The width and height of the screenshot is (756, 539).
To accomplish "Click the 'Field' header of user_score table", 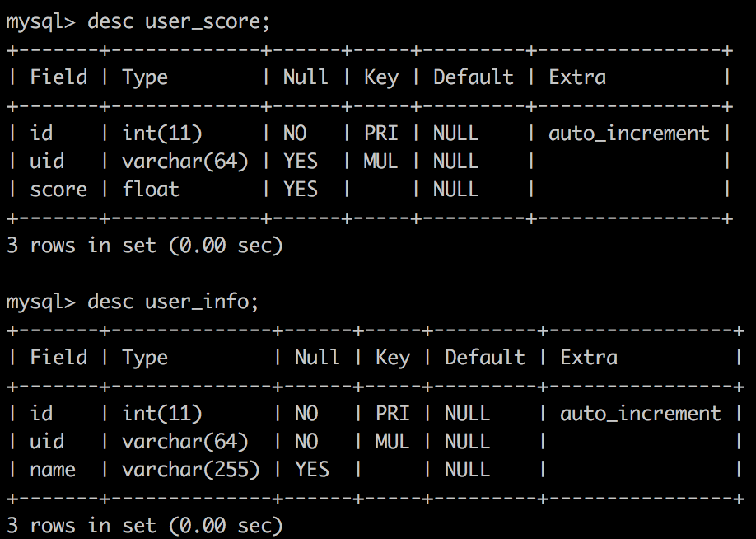I will 58,77.
